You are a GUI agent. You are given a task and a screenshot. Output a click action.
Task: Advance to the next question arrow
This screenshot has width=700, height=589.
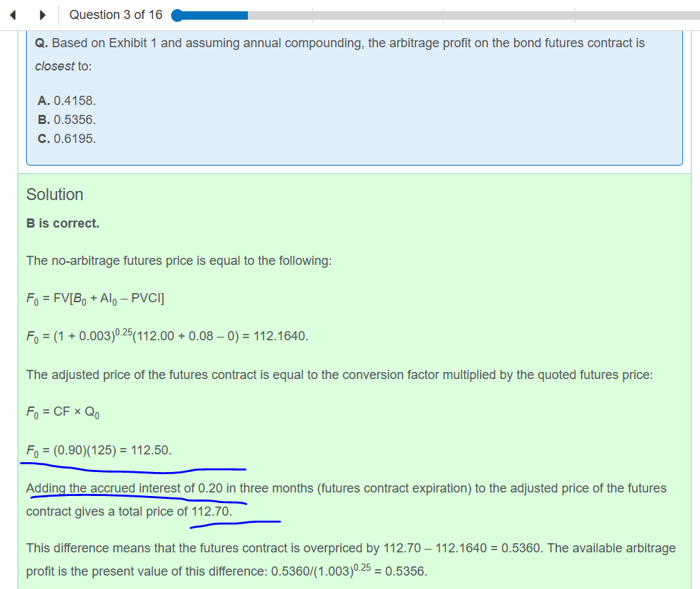[42, 15]
